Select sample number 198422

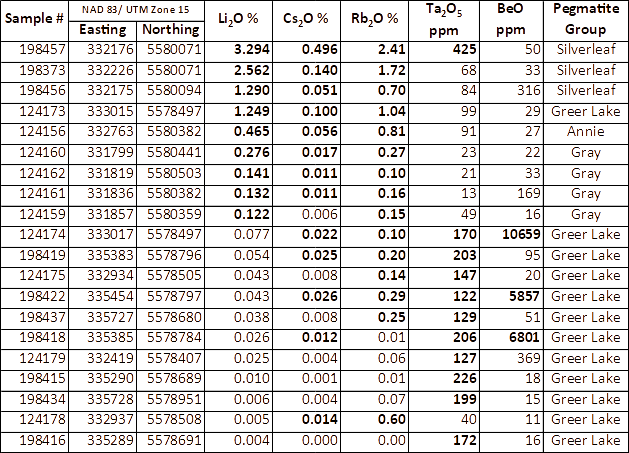(x=42, y=297)
